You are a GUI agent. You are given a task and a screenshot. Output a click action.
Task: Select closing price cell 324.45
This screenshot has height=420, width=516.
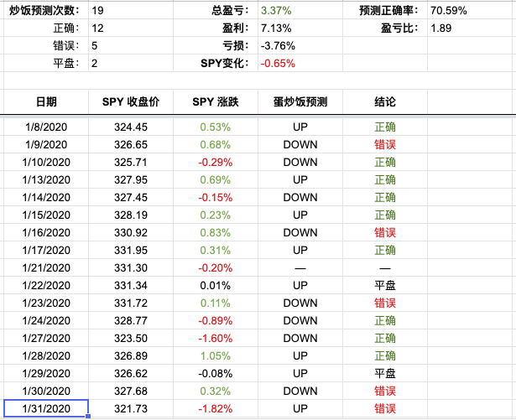130,127
